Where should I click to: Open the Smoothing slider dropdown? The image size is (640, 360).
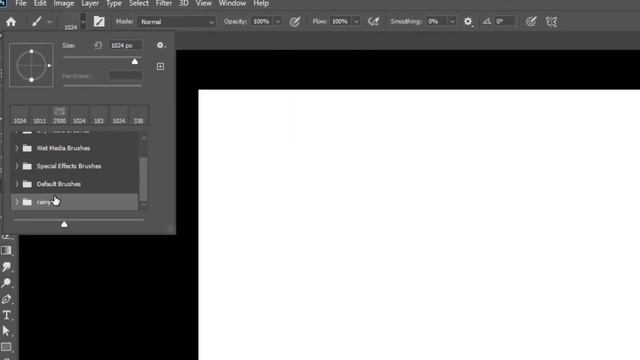(x=452, y=21)
